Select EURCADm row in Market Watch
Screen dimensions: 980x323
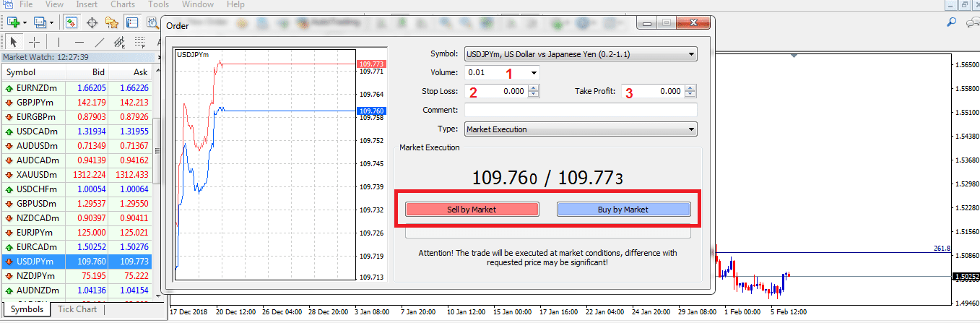click(77, 247)
